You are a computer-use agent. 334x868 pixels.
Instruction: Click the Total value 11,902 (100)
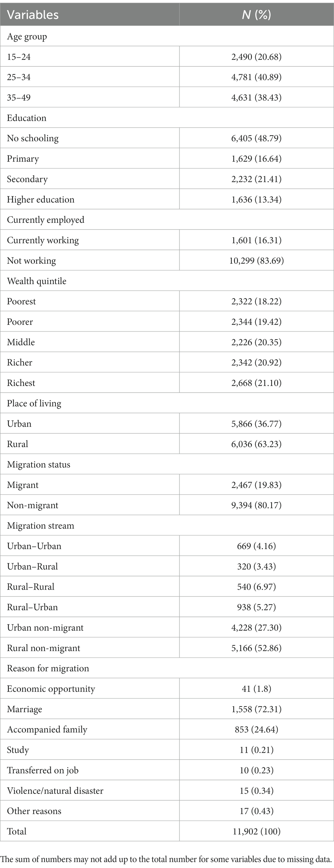tap(257, 831)
